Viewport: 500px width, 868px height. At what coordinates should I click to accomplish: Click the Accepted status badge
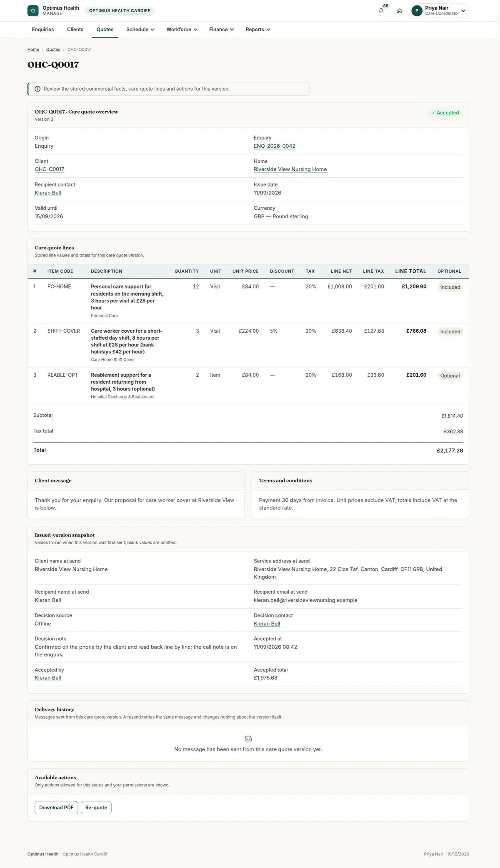point(445,113)
